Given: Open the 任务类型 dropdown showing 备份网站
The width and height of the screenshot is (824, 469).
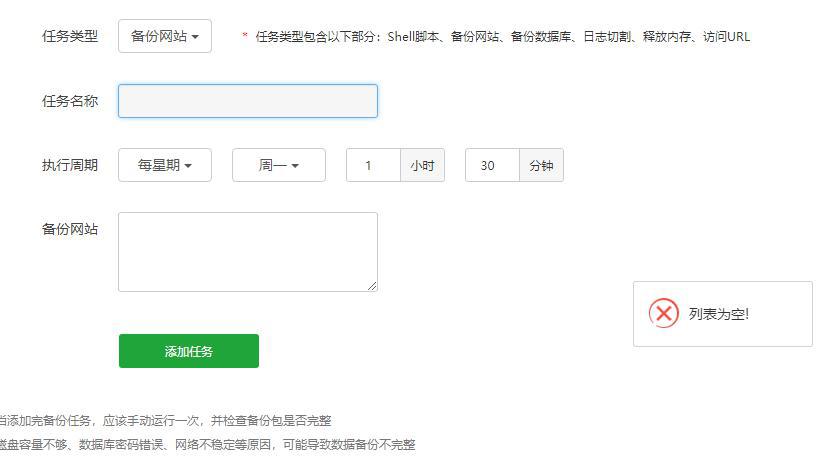Looking at the screenshot, I should 164,36.
